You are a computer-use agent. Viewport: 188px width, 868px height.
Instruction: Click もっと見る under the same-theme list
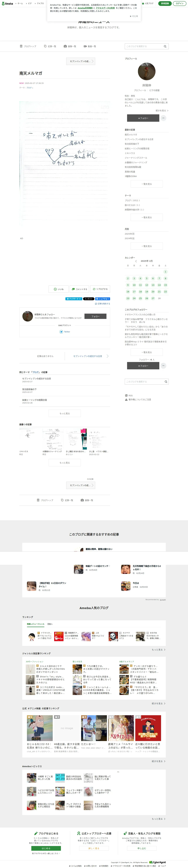(x=65, y=413)
